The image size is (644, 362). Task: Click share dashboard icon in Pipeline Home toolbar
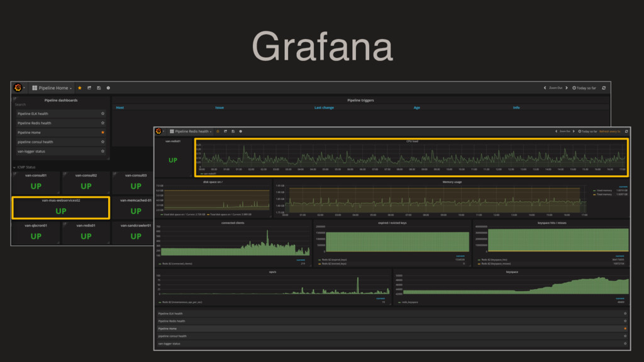pyautogui.click(x=89, y=88)
